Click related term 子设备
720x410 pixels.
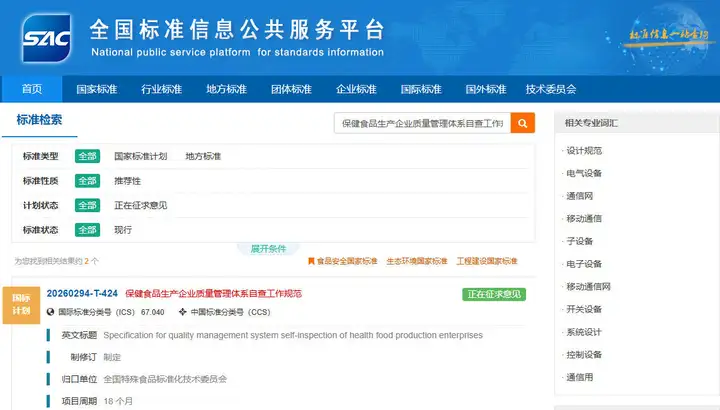click(579, 241)
